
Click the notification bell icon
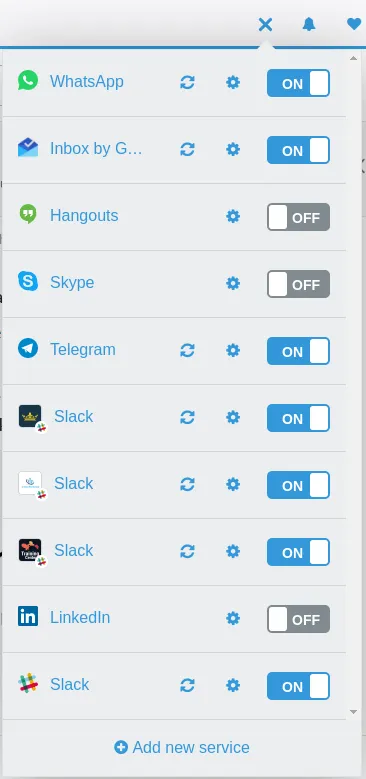pos(309,24)
